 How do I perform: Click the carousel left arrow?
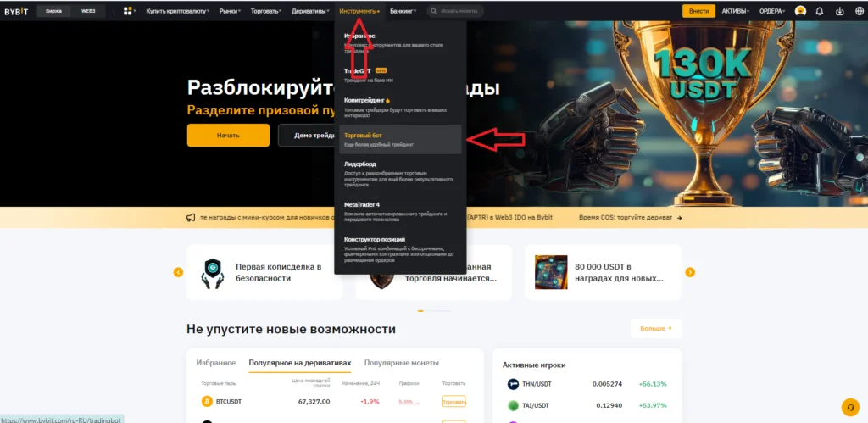click(x=178, y=272)
